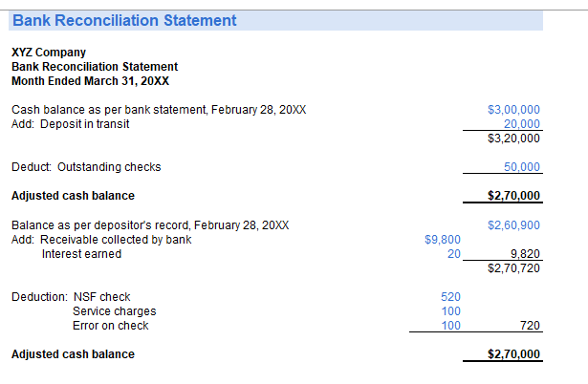The height and width of the screenshot is (384, 588).
Task: Select the $3,20,000 subtotal cell
Action: tap(513, 139)
